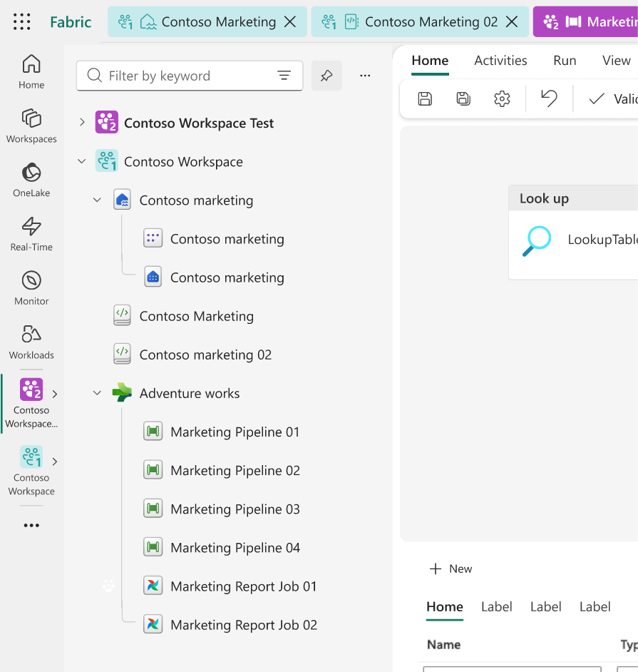Go to OneLake in the sidebar

[x=31, y=180]
